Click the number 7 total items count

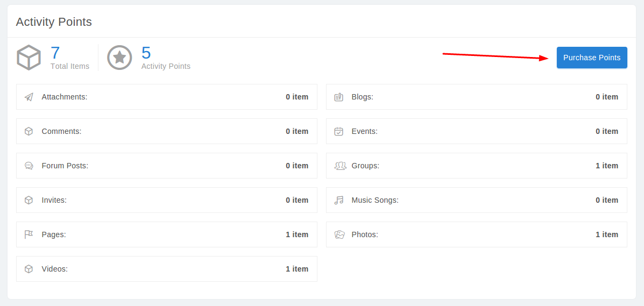point(55,53)
